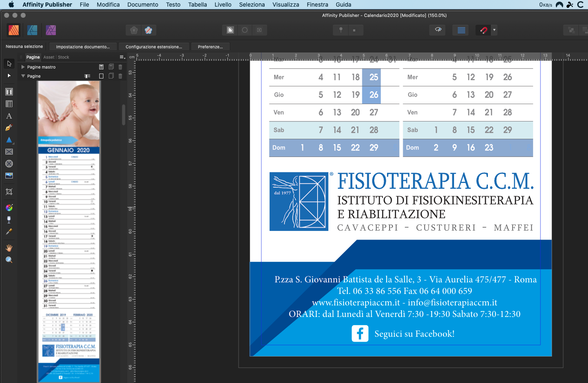This screenshot has height=383, width=588.
Task: Open the File menu
Action: pyautogui.click(x=84, y=5)
